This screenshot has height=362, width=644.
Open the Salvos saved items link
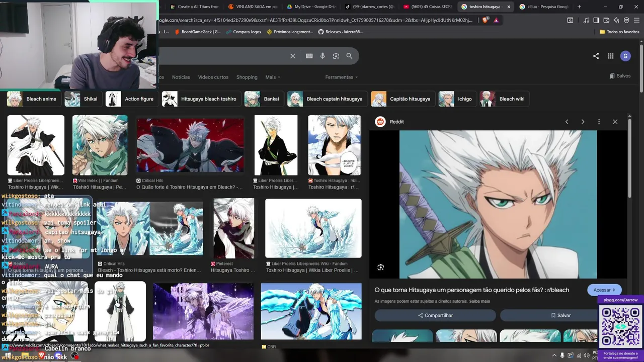620,76
